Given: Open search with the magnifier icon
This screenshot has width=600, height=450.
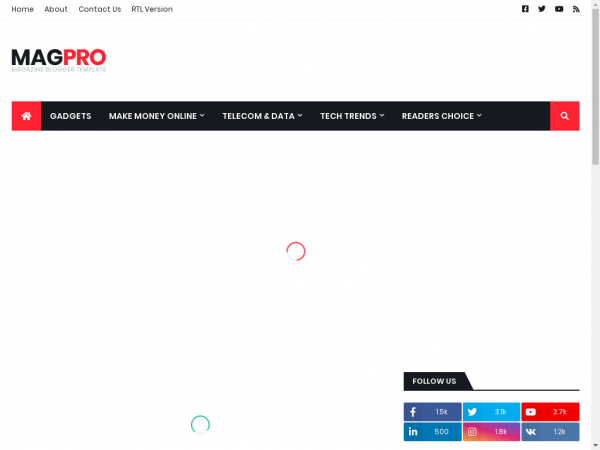Looking at the screenshot, I should [x=565, y=116].
